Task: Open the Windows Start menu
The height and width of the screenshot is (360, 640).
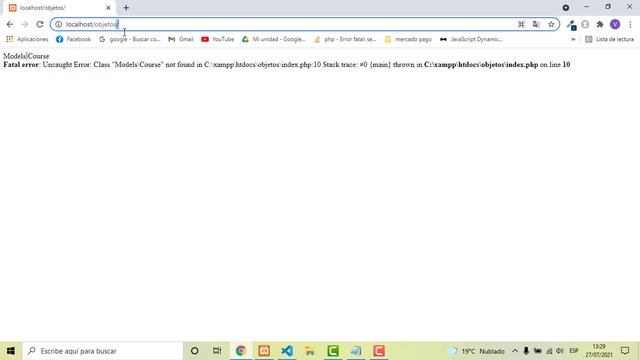Action: click(11, 351)
